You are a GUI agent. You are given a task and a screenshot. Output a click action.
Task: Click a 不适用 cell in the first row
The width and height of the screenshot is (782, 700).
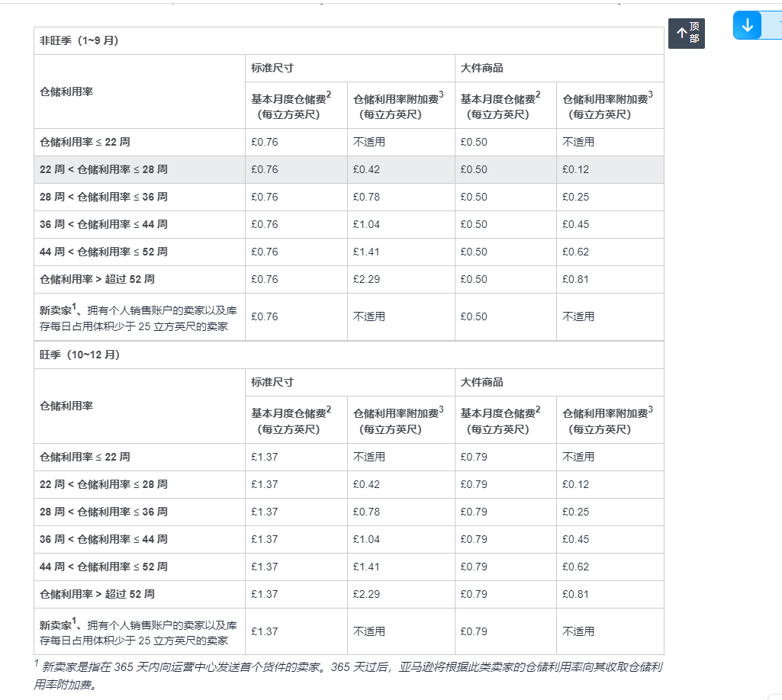[x=369, y=142]
